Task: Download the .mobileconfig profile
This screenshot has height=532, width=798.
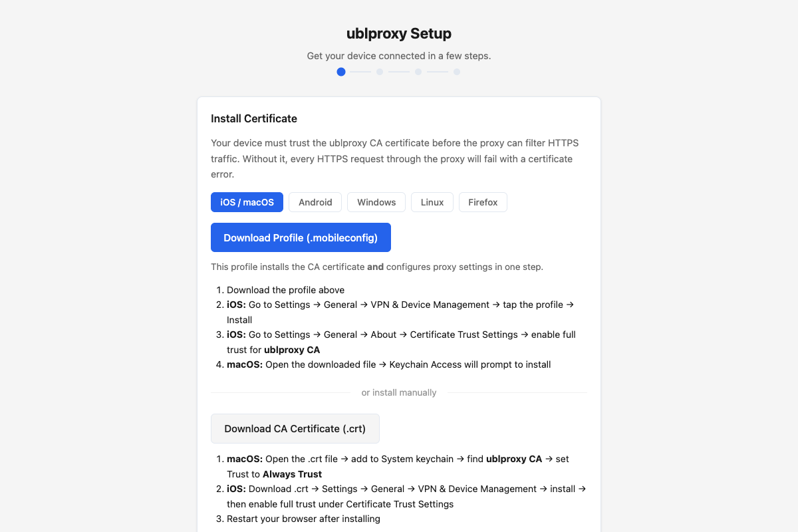Action: tap(301, 237)
